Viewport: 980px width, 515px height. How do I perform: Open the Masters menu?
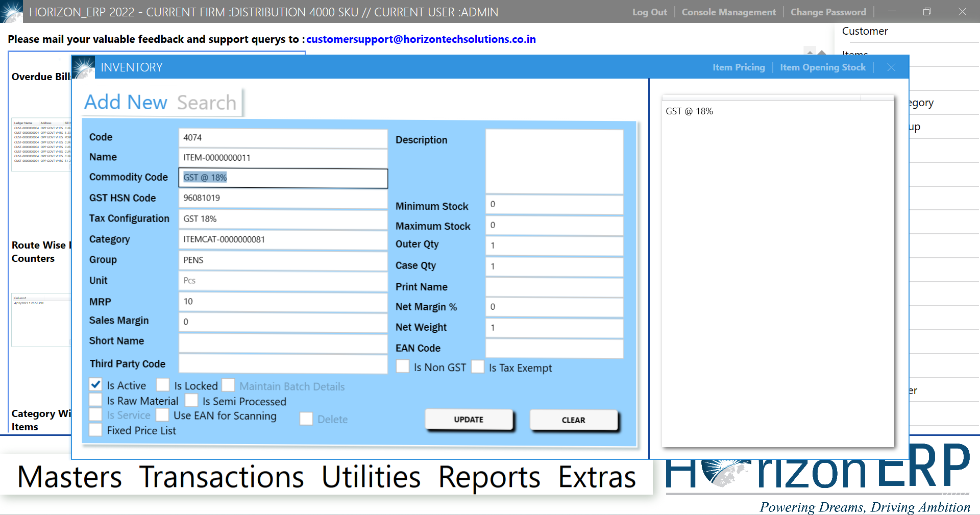pos(69,477)
